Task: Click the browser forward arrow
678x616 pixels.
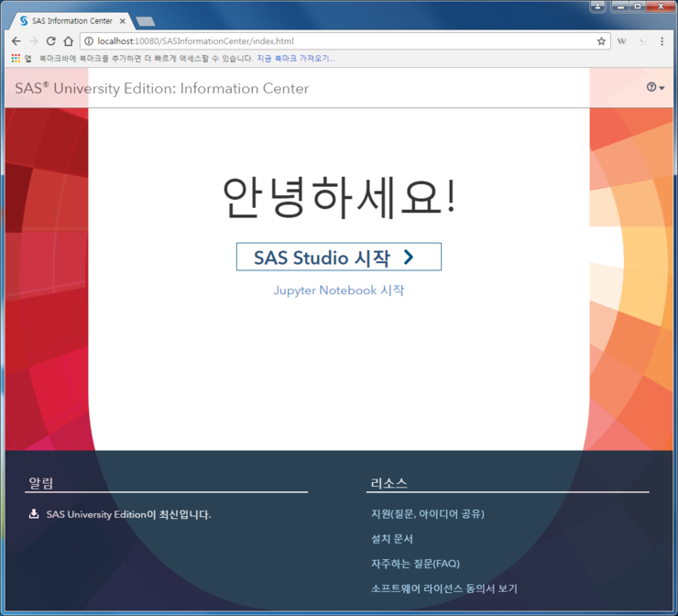Action: [33, 41]
